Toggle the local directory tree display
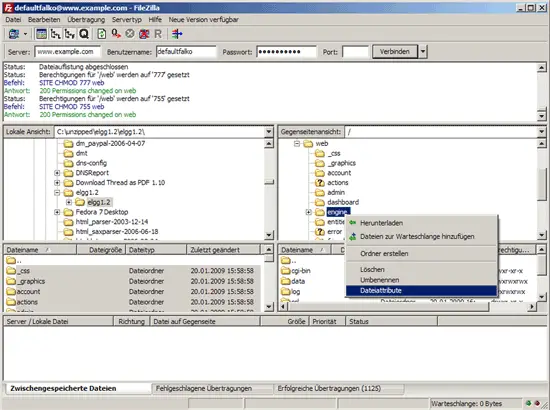This screenshot has height=410, width=550. (55, 34)
